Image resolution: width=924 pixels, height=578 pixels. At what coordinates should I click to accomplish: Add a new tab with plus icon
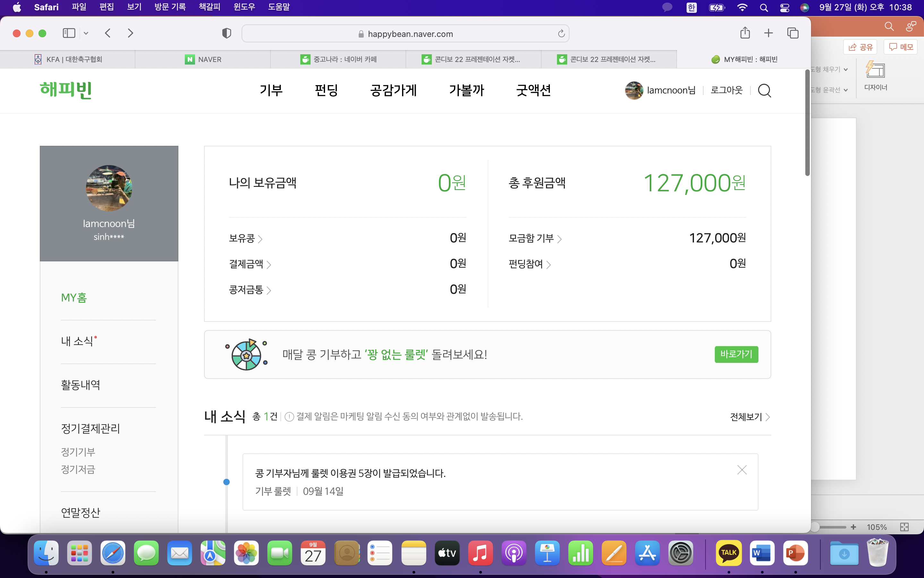pos(769,33)
